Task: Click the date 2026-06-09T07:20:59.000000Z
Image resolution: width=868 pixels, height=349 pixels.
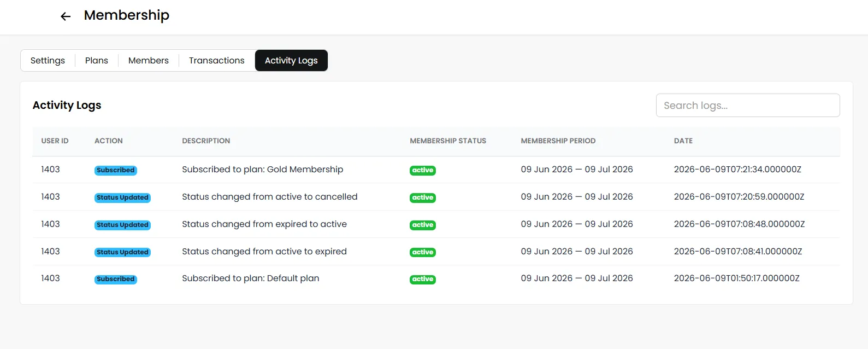Action: point(739,197)
